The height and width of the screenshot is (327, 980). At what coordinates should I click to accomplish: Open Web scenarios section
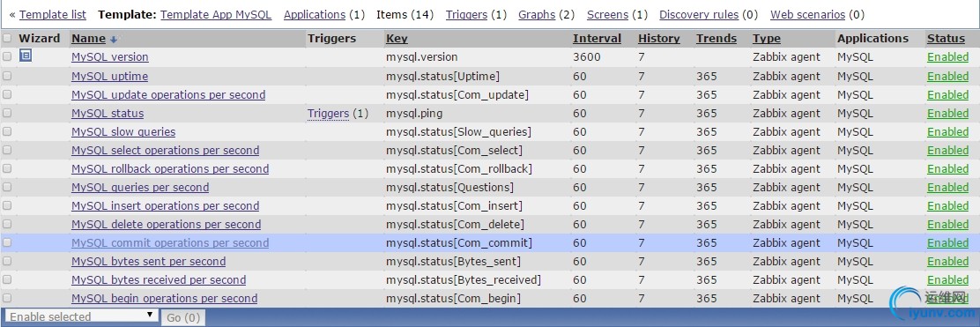tap(807, 14)
